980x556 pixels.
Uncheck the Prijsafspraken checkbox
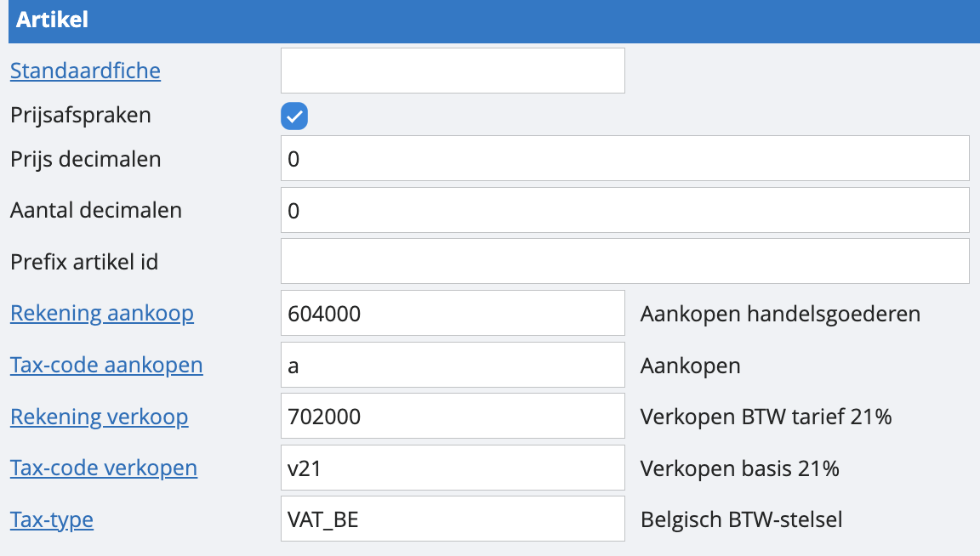294,116
